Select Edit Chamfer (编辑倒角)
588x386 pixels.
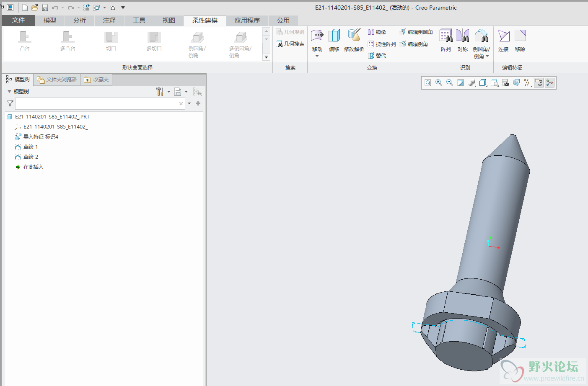click(x=414, y=44)
